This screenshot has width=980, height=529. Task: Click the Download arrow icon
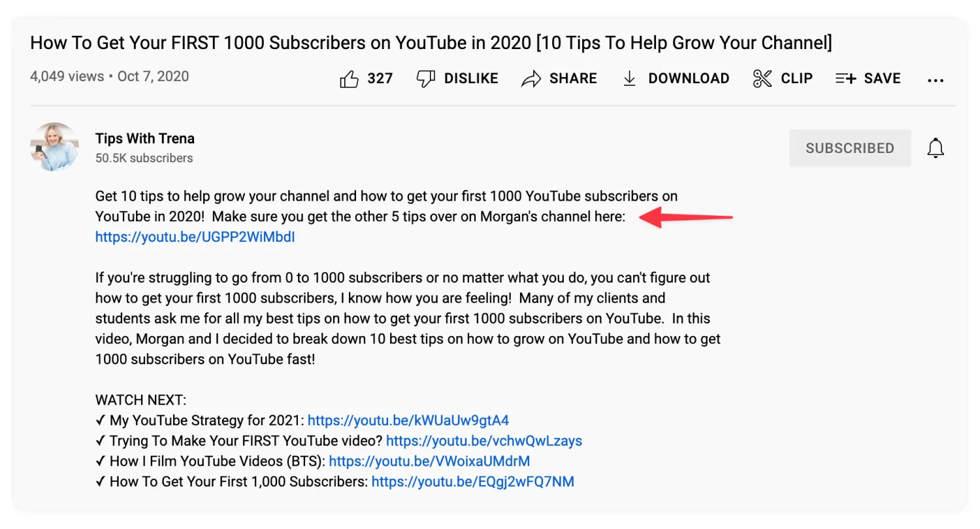pos(630,79)
